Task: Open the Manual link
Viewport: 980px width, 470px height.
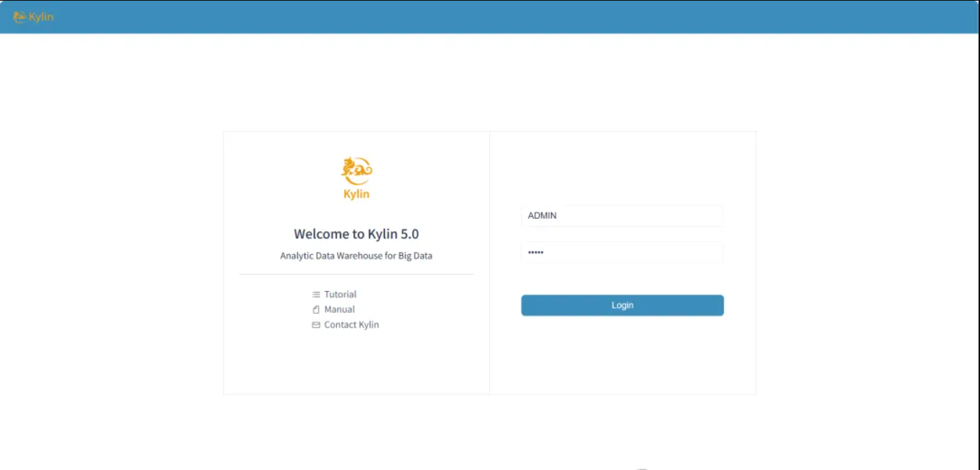Action: coord(339,310)
